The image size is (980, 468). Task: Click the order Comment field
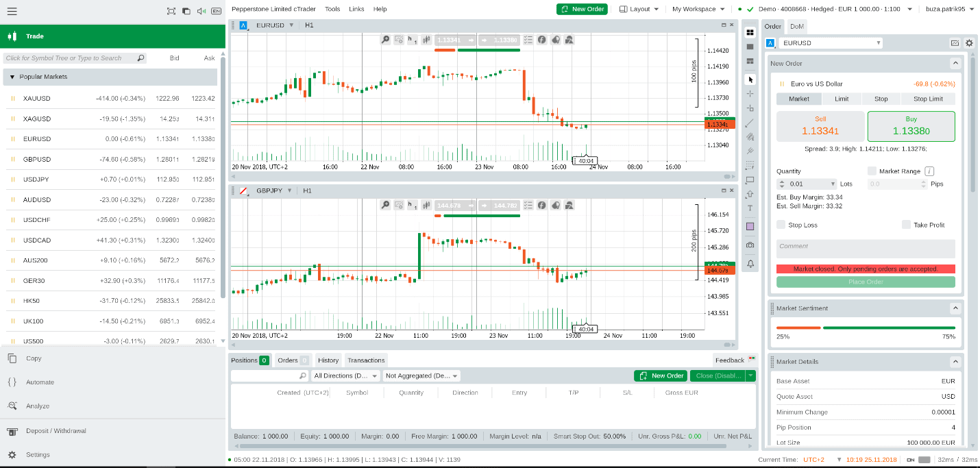click(866, 249)
